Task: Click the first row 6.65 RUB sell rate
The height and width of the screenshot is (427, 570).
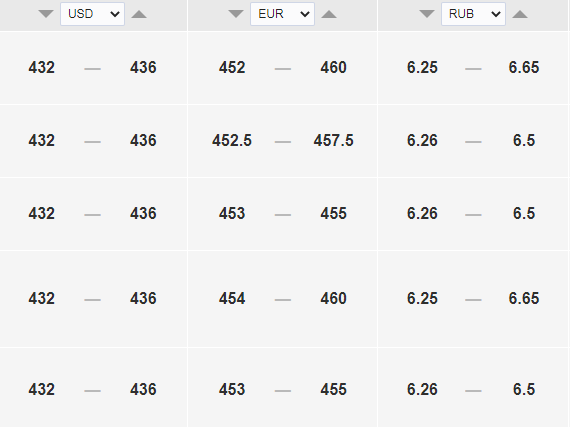Action: (524, 68)
